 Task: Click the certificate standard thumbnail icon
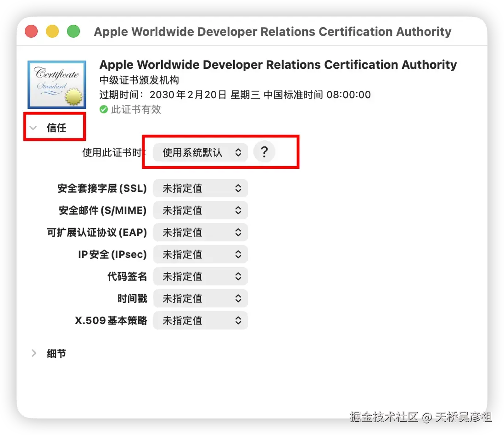tap(57, 85)
